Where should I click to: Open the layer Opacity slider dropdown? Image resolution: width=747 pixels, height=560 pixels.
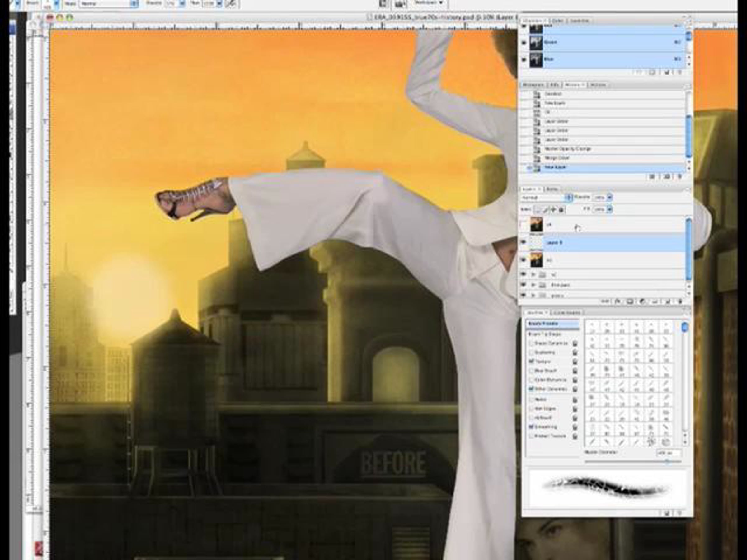[x=609, y=198]
